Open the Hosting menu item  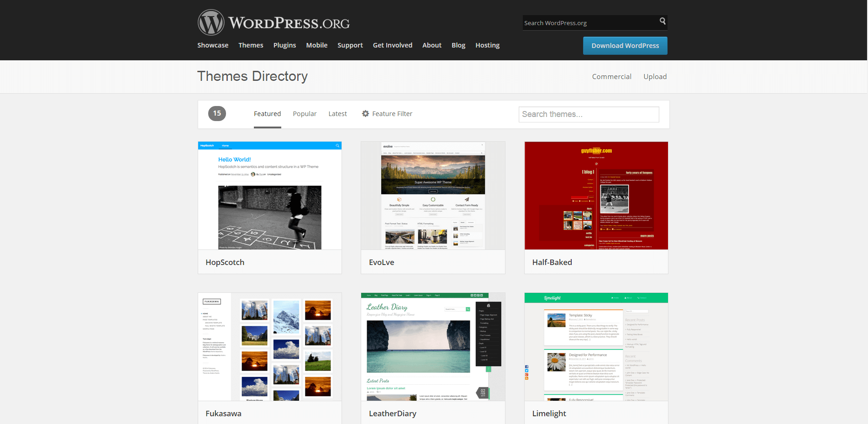487,45
